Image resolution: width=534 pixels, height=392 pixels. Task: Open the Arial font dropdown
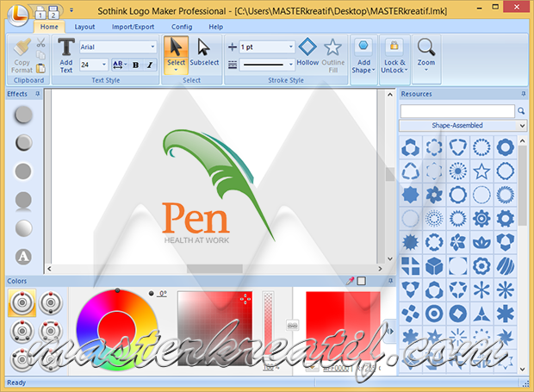pyautogui.click(x=152, y=47)
